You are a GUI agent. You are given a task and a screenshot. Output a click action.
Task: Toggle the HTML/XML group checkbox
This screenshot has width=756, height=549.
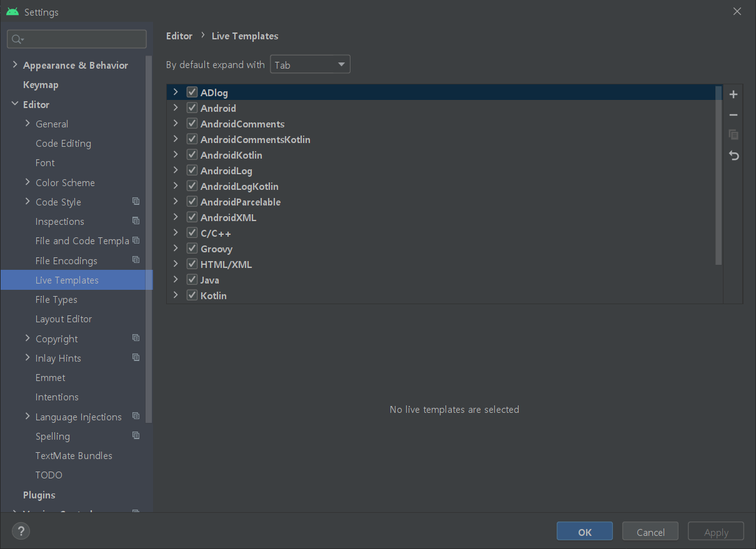click(x=192, y=264)
